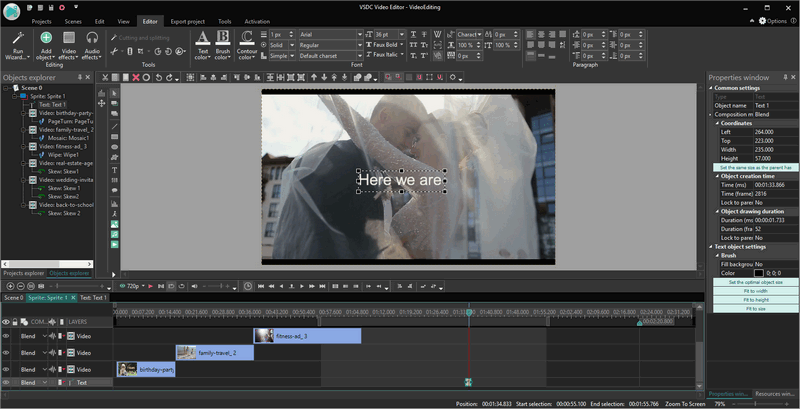Screen dimensions: 800x409
Task: Toggle Faux Bold style
Action: pos(385,45)
